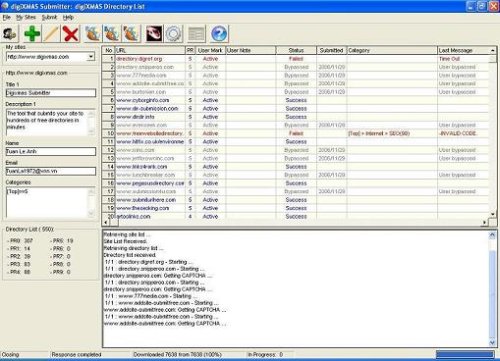Click the Response completed status text

point(76,355)
